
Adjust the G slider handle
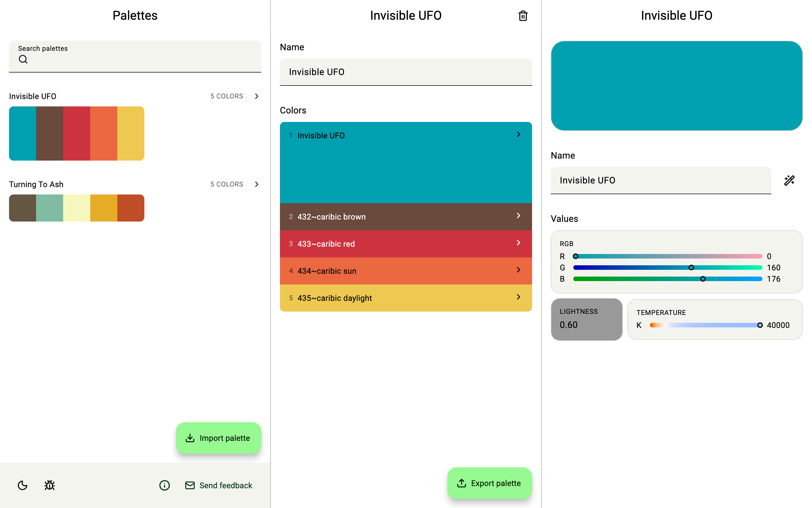(691, 268)
